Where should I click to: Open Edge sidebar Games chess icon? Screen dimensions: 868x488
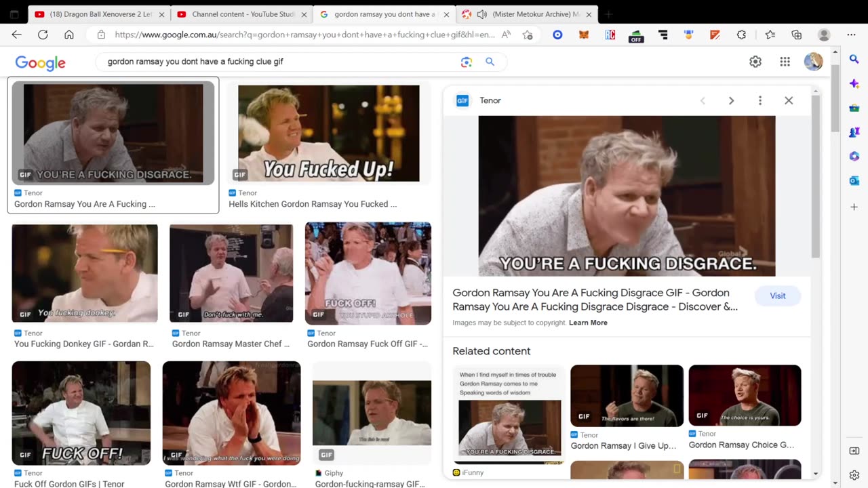click(854, 132)
